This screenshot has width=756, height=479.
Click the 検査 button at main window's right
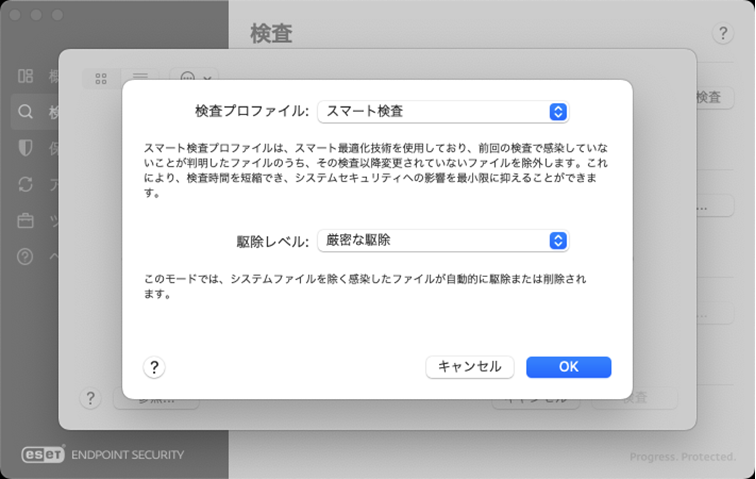pos(715,97)
